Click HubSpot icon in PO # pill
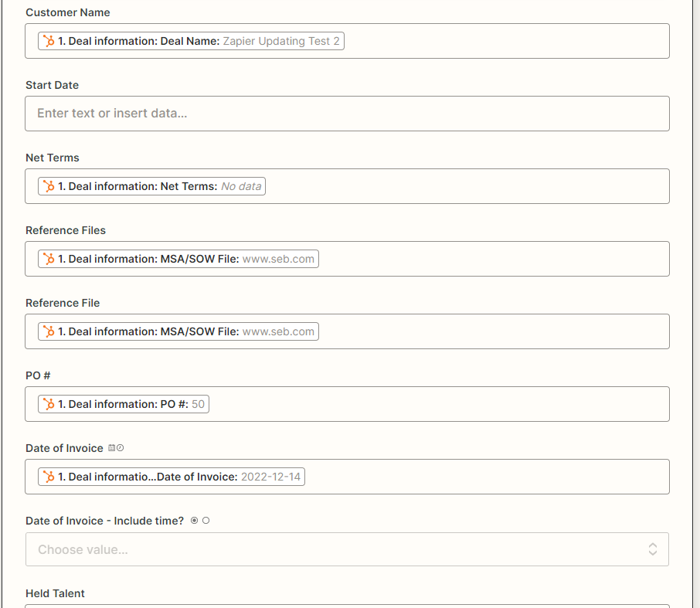The image size is (700, 608). pyautogui.click(x=49, y=404)
